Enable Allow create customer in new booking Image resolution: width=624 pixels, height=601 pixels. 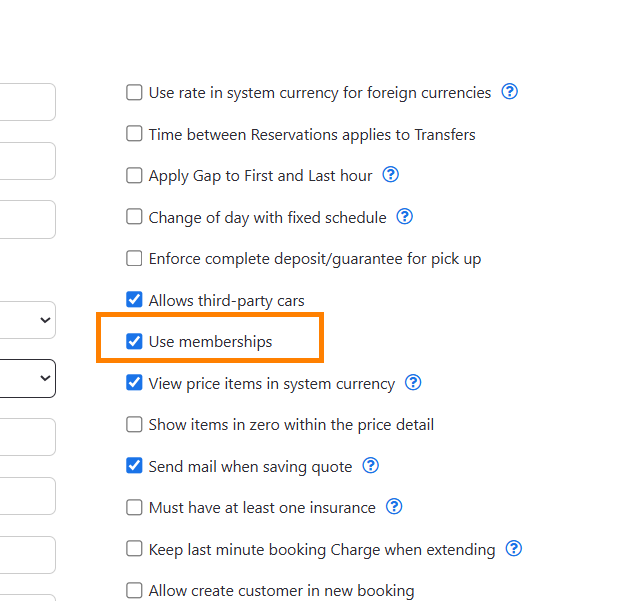pyautogui.click(x=134, y=591)
